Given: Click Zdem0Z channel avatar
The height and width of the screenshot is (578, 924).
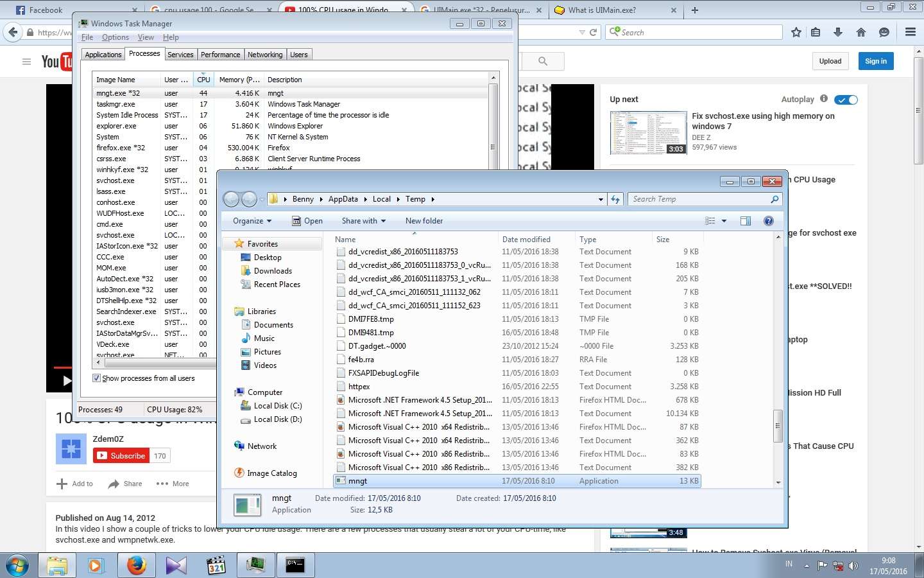Looking at the screenshot, I should click(71, 449).
